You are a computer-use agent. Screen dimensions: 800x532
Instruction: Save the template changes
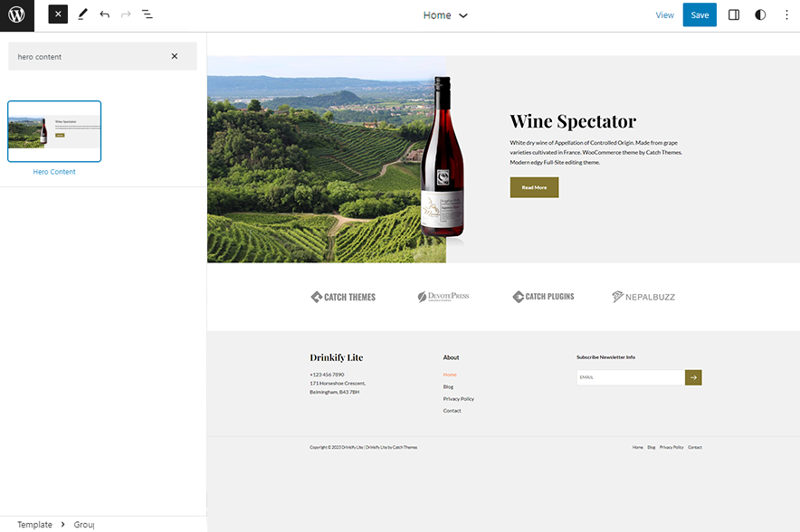[700, 14]
